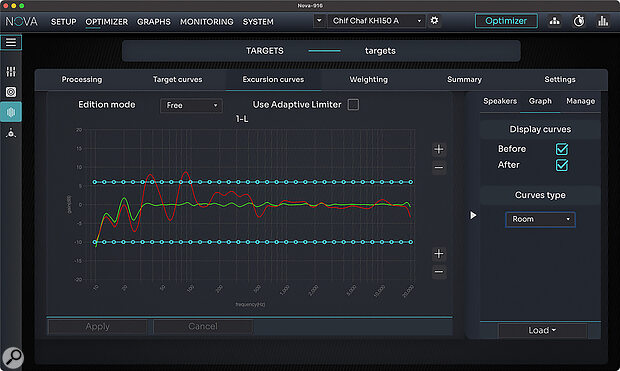Open the preset settings gear icon
620x371 pixels.
[434, 21]
